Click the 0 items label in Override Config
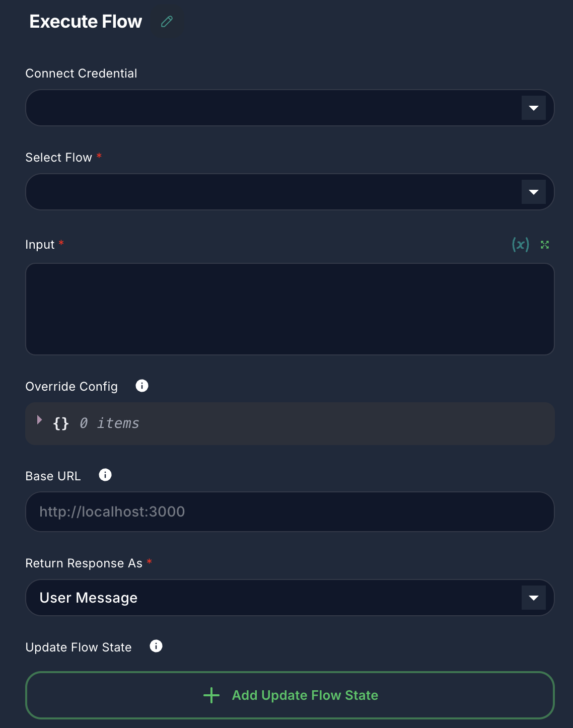Image resolution: width=573 pixels, height=728 pixels. pos(109,423)
